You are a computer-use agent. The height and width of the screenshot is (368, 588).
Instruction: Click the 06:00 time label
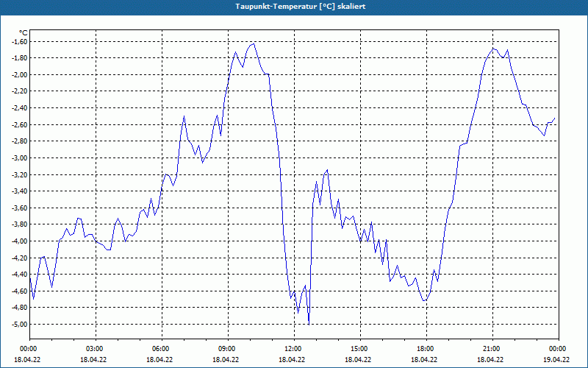162,349
